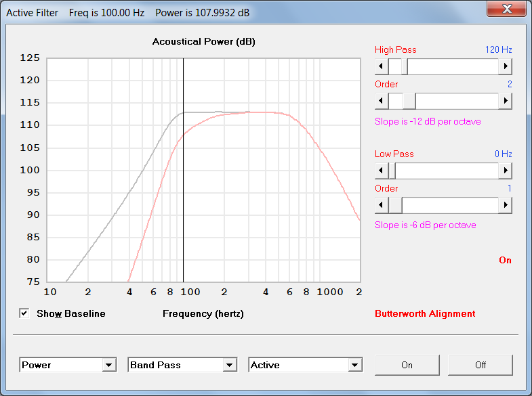This screenshot has height=396, width=532.
Task: Click the black 100 Hz cursor line in chart
Action: 183,170
